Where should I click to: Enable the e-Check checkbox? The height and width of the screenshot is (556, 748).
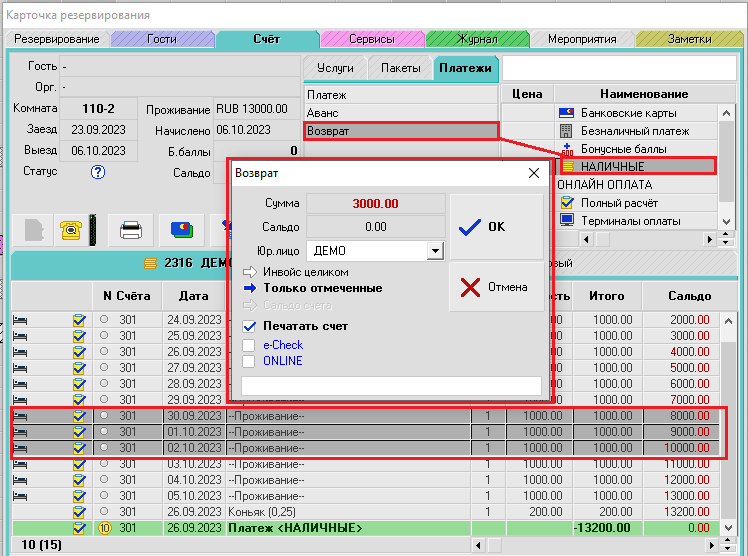pyautogui.click(x=250, y=345)
